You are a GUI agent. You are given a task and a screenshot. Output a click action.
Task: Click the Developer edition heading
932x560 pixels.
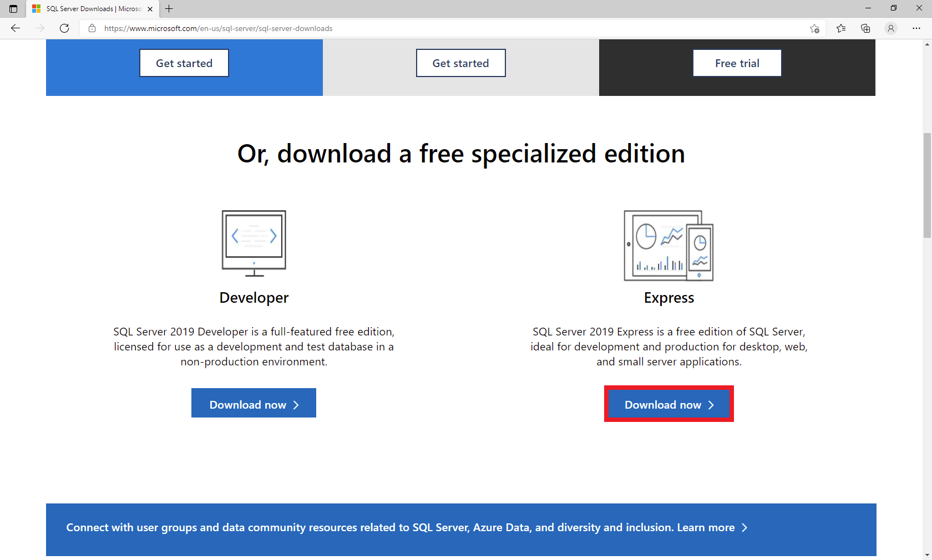(x=254, y=298)
